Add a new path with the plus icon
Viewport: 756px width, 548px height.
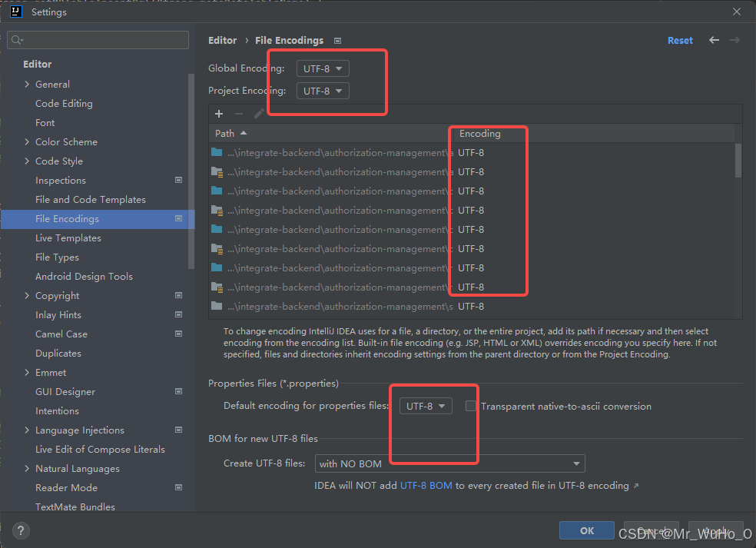[218, 114]
